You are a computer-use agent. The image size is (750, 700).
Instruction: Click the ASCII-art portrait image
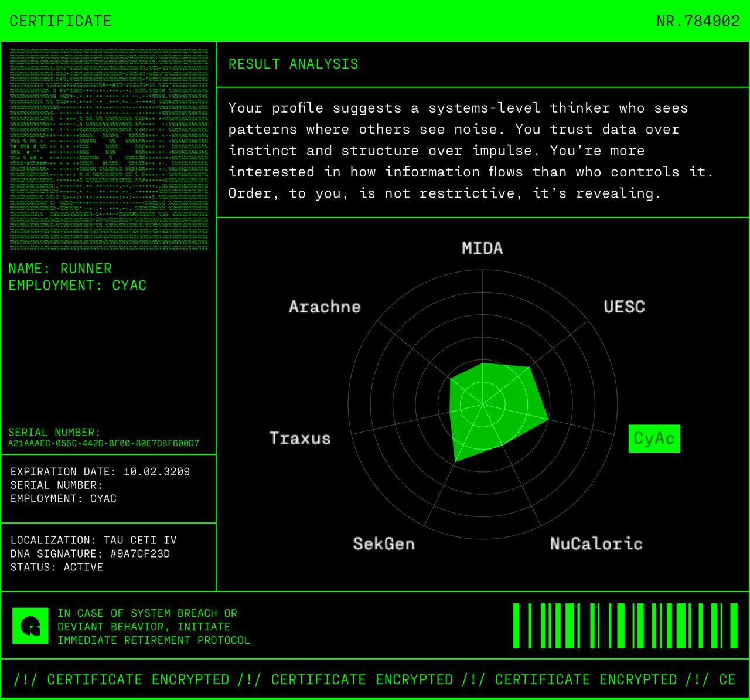[109, 149]
